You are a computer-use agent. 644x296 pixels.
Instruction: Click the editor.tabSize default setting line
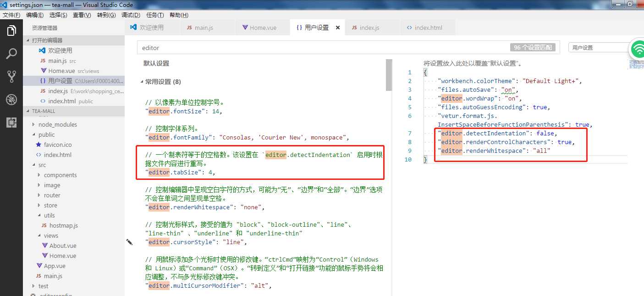180,173
